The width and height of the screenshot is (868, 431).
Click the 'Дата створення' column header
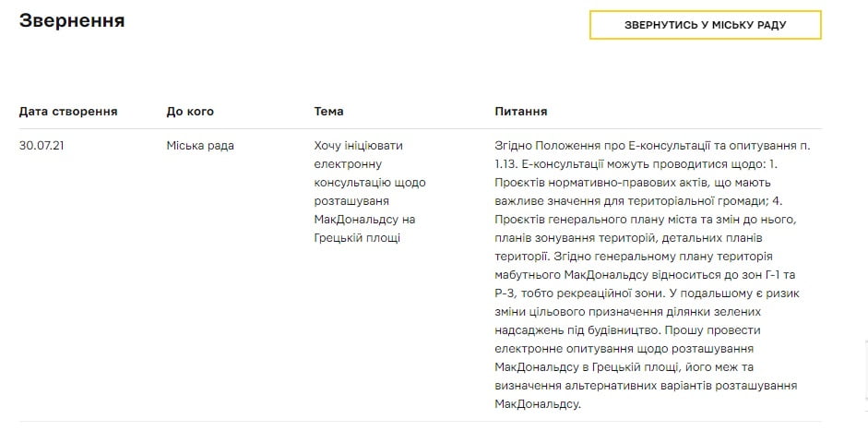pos(68,112)
